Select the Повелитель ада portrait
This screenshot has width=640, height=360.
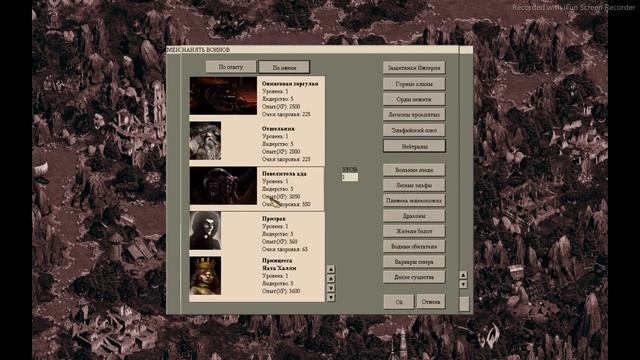223,186
